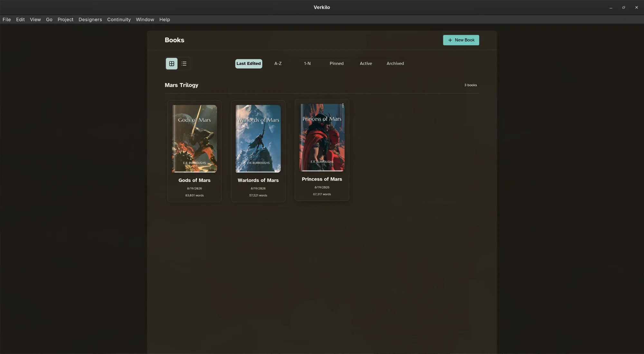The width and height of the screenshot is (644, 354).
Task: Open the Help menu
Action: pyautogui.click(x=165, y=20)
